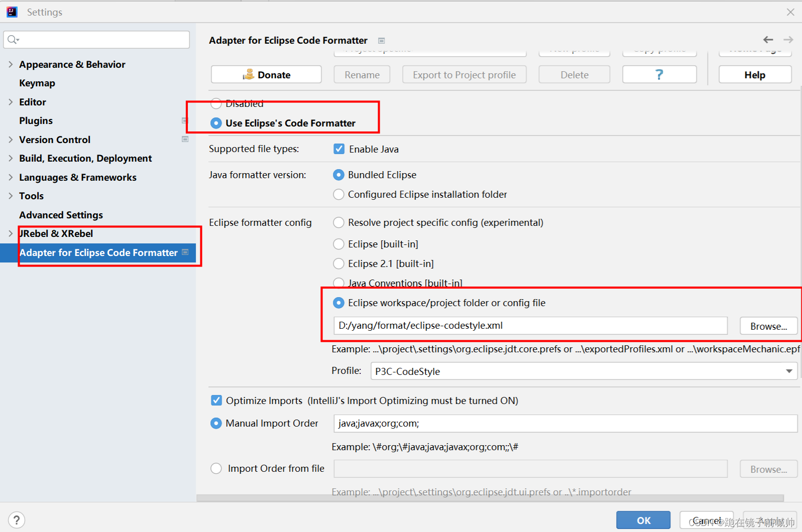Image resolution: width=802 pixels, height=532 pixels.
Task: Select Use Eclipse's Code Formatter option
Action: 216,123
